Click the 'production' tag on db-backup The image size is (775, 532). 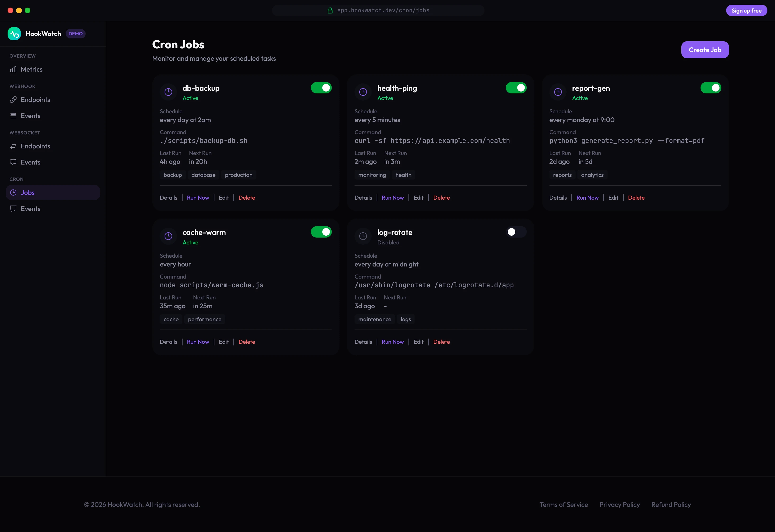[238, 175]
